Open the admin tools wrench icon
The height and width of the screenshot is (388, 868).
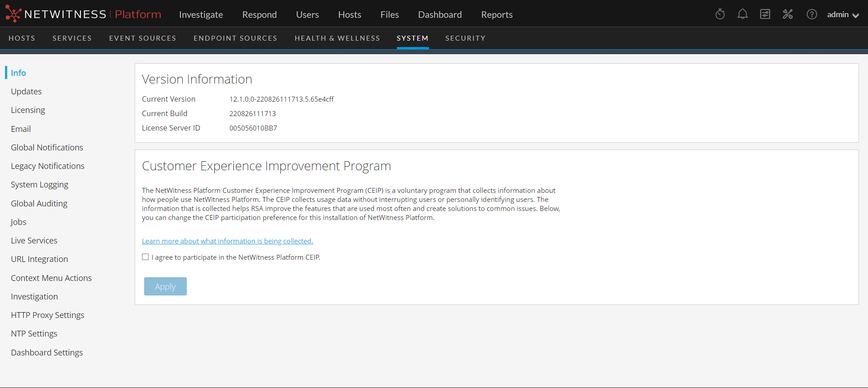(788, 14)
